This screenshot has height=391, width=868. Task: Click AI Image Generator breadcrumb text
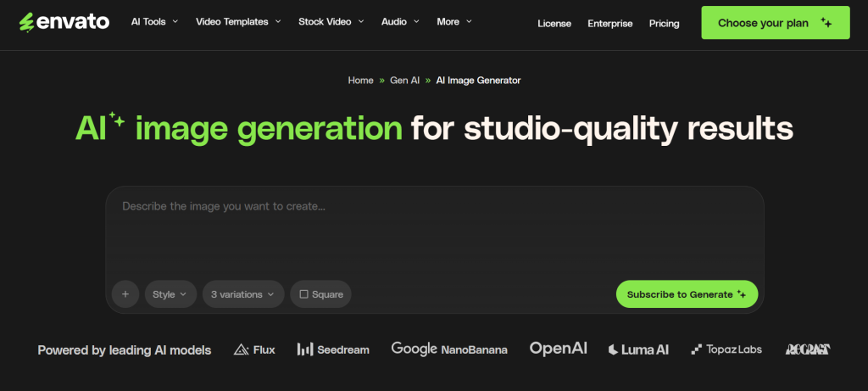(x=478, y=81)
